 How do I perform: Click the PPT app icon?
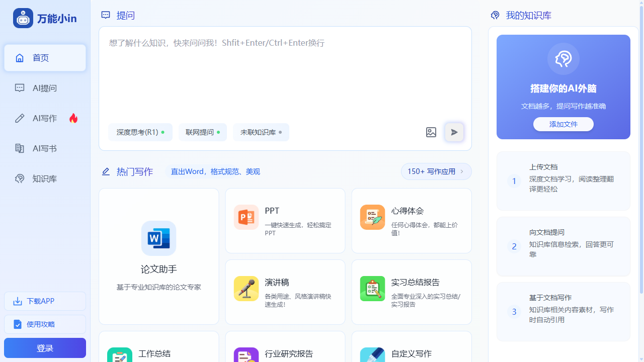coord(247,217)
